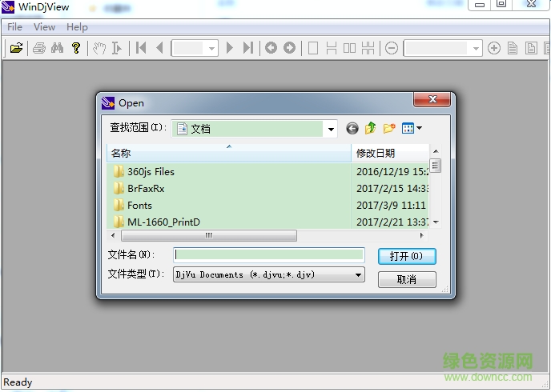Click the Help question mark icon
The width and height of the screenshot is (551, 392).
pyautogui.click(x=76, y=48)
